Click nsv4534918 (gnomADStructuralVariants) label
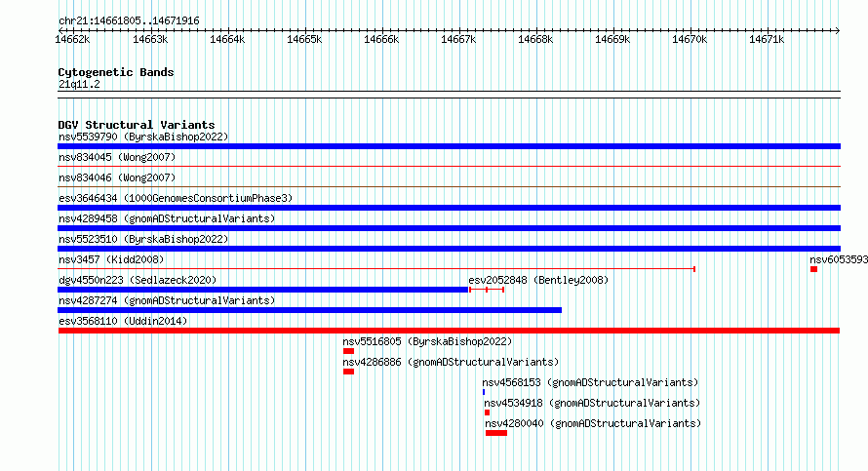 pos(592,403)
